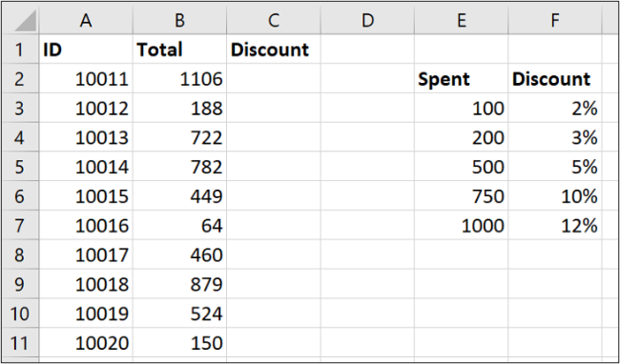This screenshot has width=620, height=364.
Task: Select the Spent cell 100
Action: tap(461, 109)
